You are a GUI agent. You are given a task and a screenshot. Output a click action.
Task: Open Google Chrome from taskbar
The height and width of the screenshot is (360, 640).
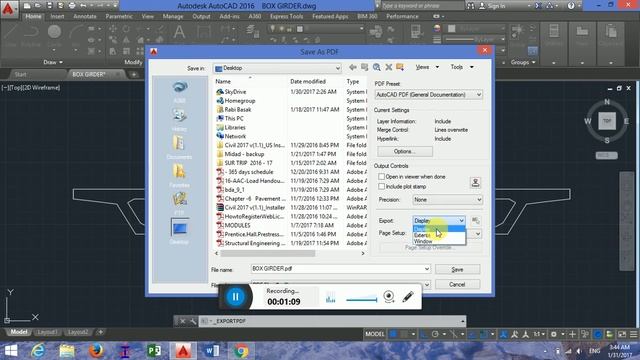click(241, 351)
